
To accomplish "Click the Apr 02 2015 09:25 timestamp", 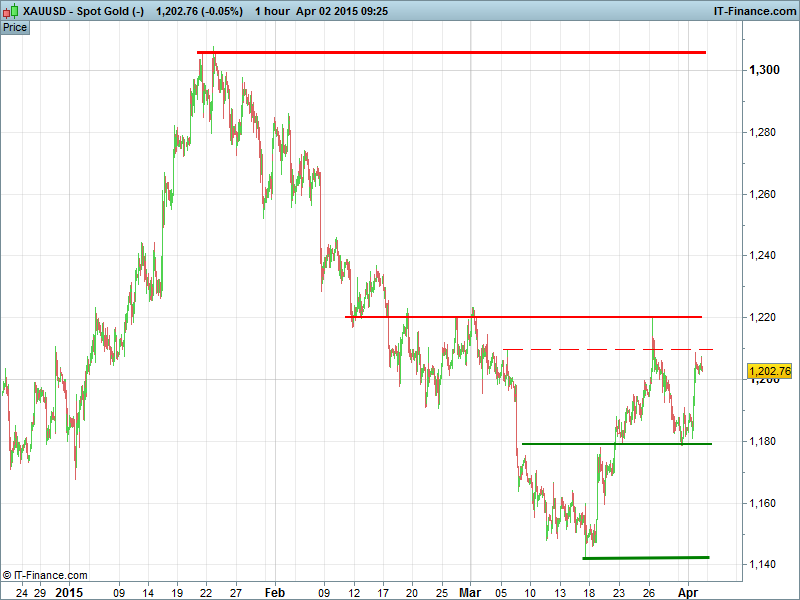I will pyautogui.click(x=342, y=11).
